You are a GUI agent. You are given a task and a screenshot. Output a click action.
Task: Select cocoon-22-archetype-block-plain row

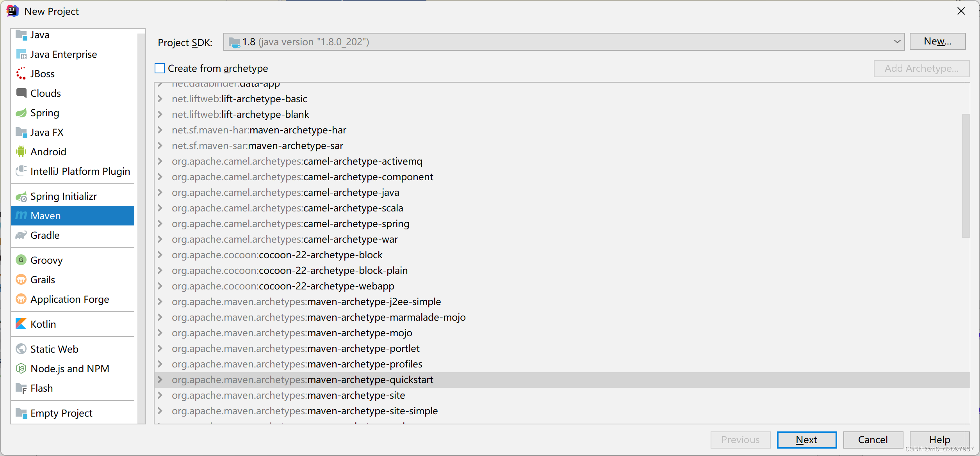562,270
